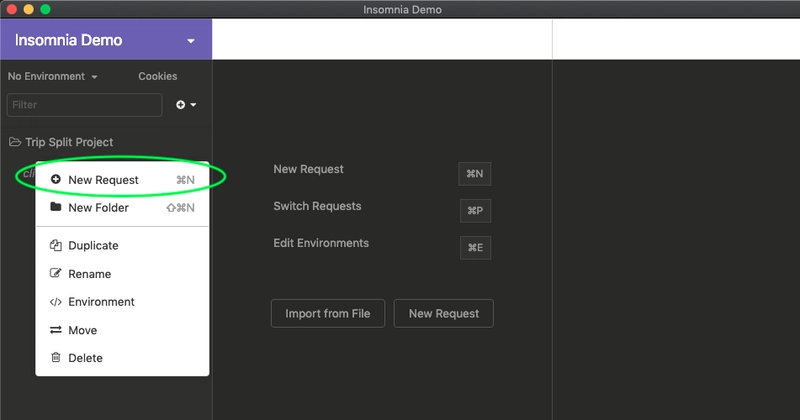Click the copy icon beside Duplicate

56,245
